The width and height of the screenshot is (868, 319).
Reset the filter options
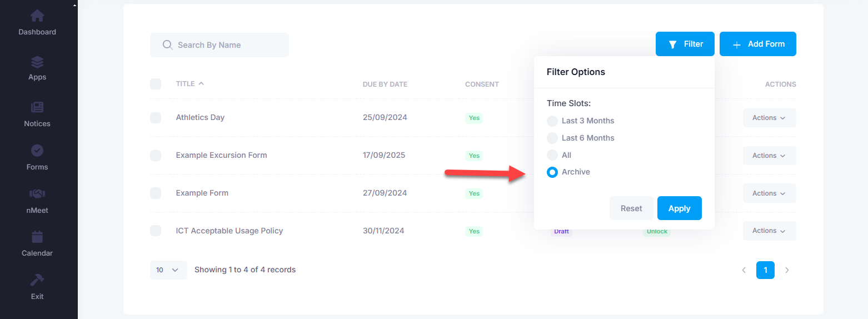click(631, 208)
